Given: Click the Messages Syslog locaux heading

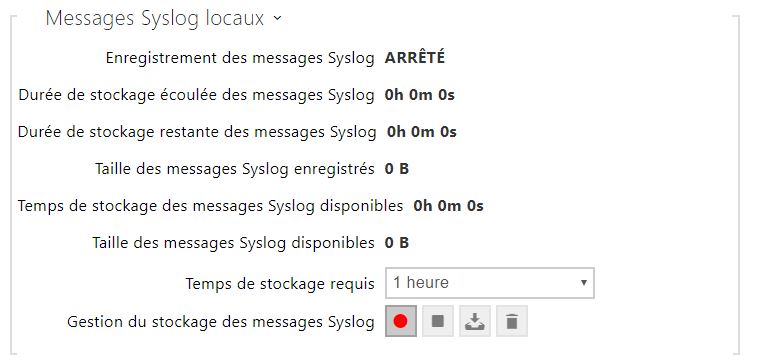Looking at the screenshot, I should click(155, 18).
